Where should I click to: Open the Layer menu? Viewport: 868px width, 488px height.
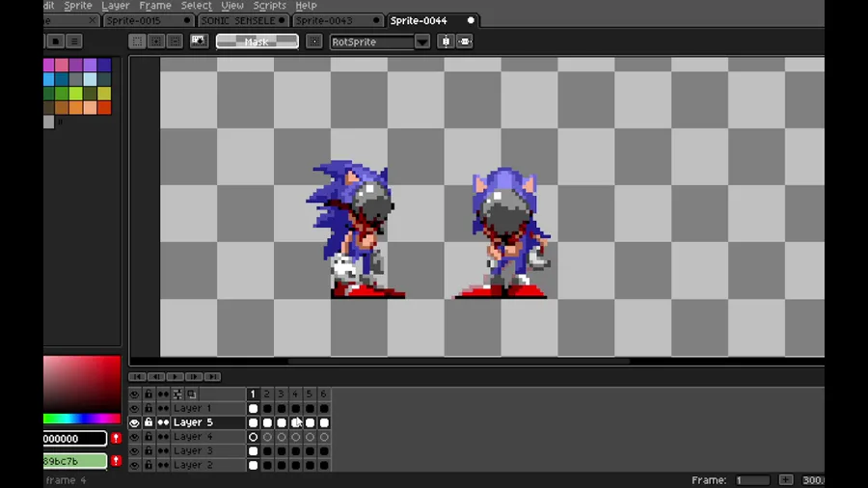coord(115,6)
